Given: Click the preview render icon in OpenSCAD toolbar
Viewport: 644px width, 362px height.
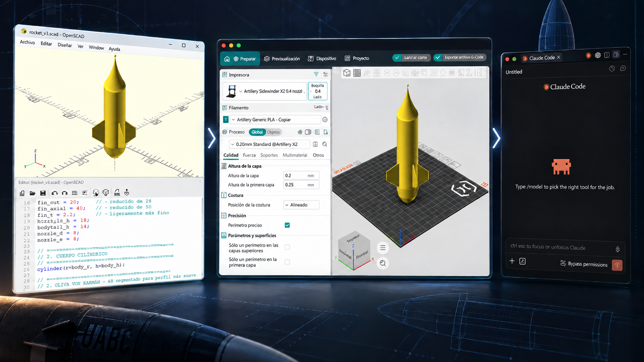Looking at the screenshot, I should [x=96, y=192].
